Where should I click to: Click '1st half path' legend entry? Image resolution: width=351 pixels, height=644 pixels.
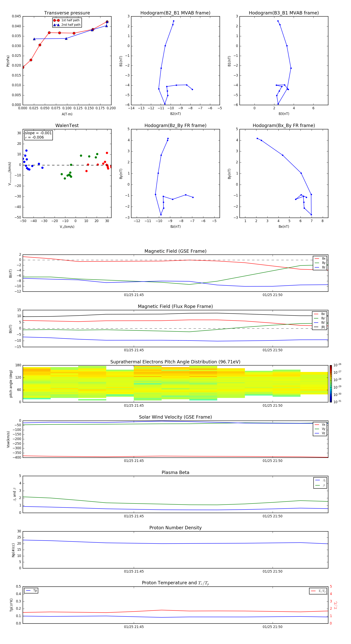[67, 20]
